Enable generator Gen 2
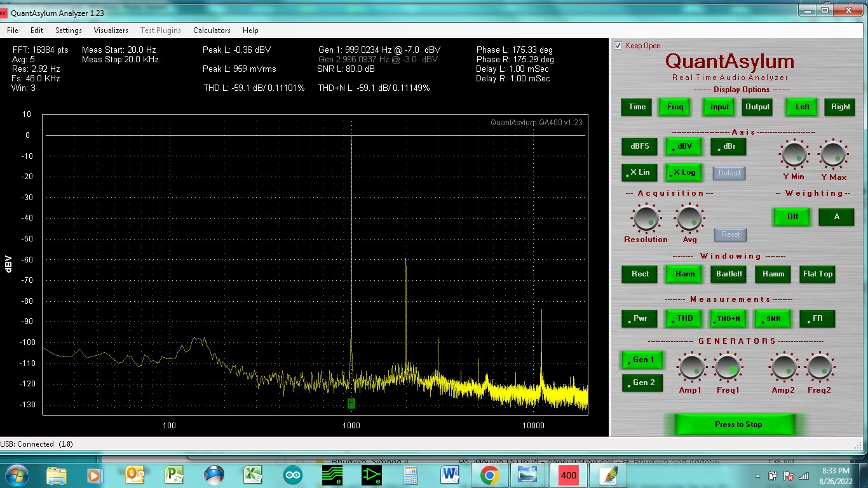 click(x=642, y=383)
